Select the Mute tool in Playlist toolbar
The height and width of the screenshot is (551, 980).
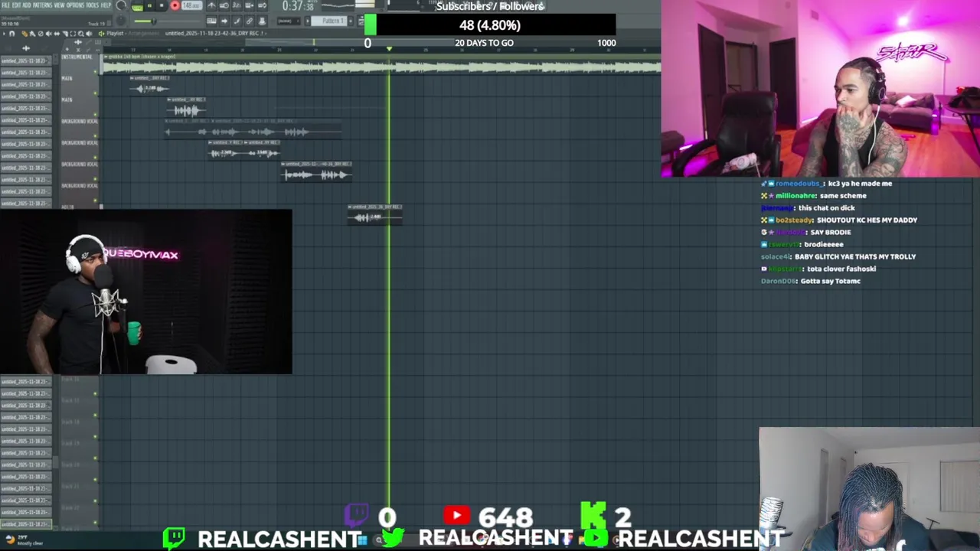tap(48, 34)
